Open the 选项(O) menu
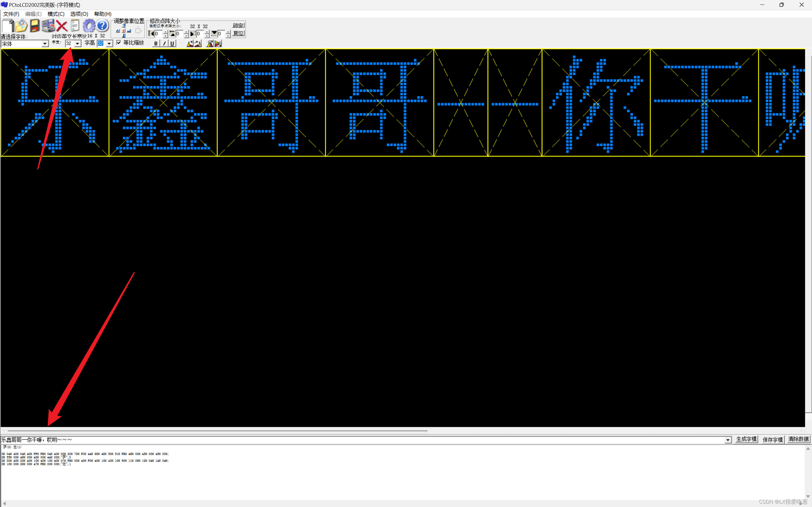Viewport: 812px width, 507px height. [79, 14]
